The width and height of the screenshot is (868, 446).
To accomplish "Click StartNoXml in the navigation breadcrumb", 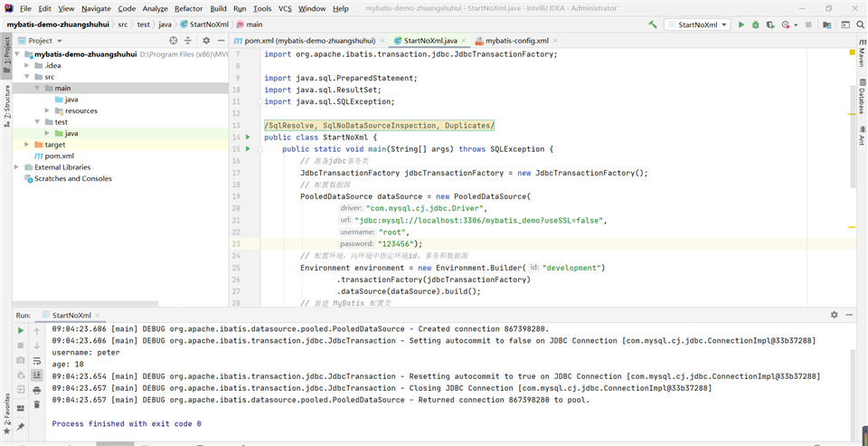I will coord(203,24).
